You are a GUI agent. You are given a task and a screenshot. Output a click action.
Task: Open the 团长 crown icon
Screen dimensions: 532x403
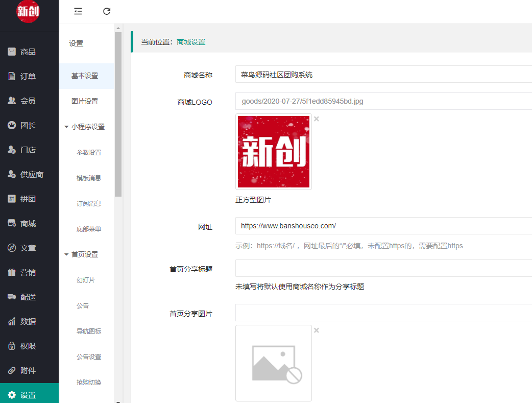pyautogui.click(x=12, y=125)
